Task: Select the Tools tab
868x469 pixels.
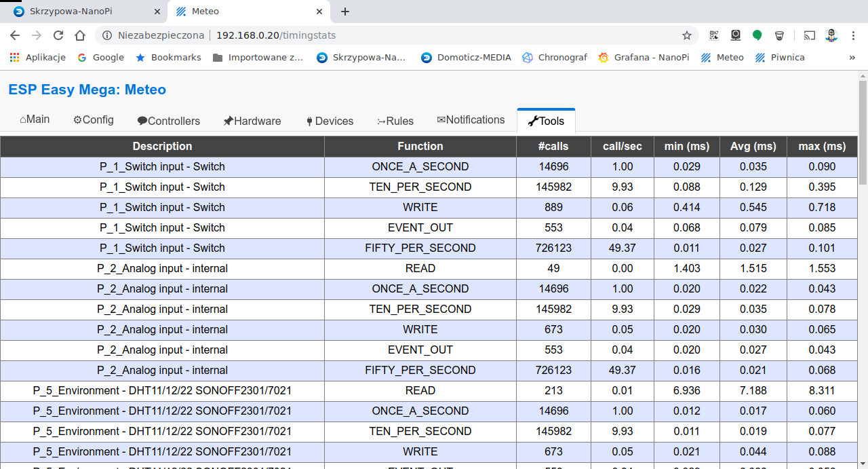Action: coord(546,121)
